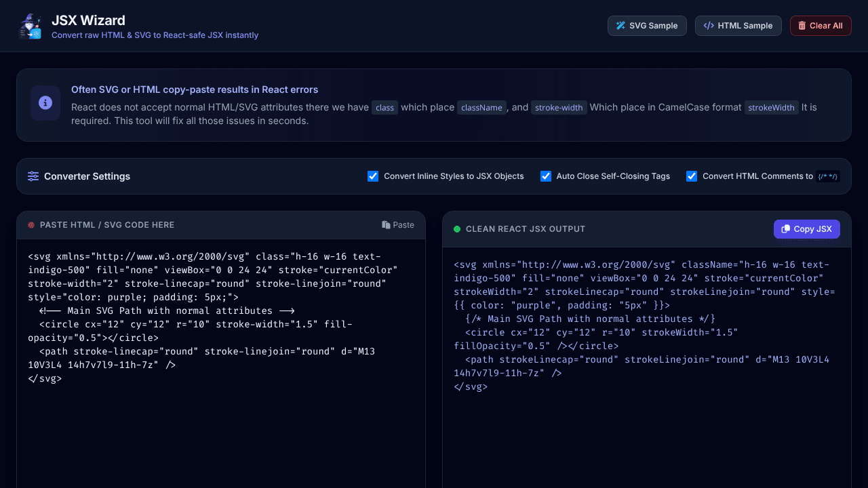Image resolution: width=868 pixels, height=488 pixels.
Task: Click 'CLEAN REACT JSX OUTPUT' label
Action: tap(526, 229)
